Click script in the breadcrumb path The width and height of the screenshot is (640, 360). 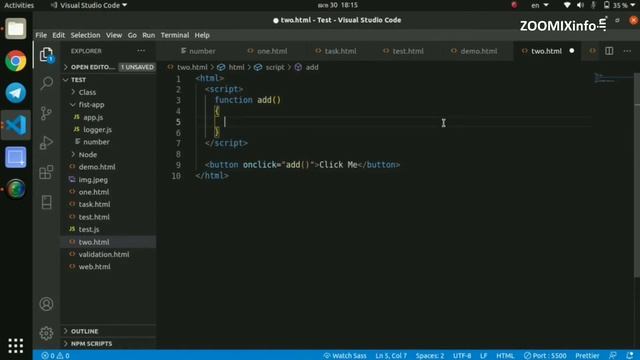point(275,67)
